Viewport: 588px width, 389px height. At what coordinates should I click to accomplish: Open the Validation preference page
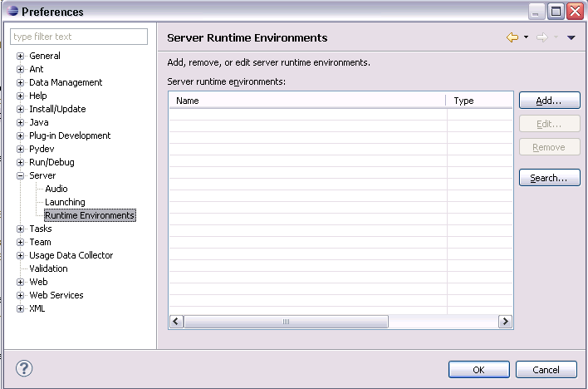pyautogui.click(x=48, y=268)
